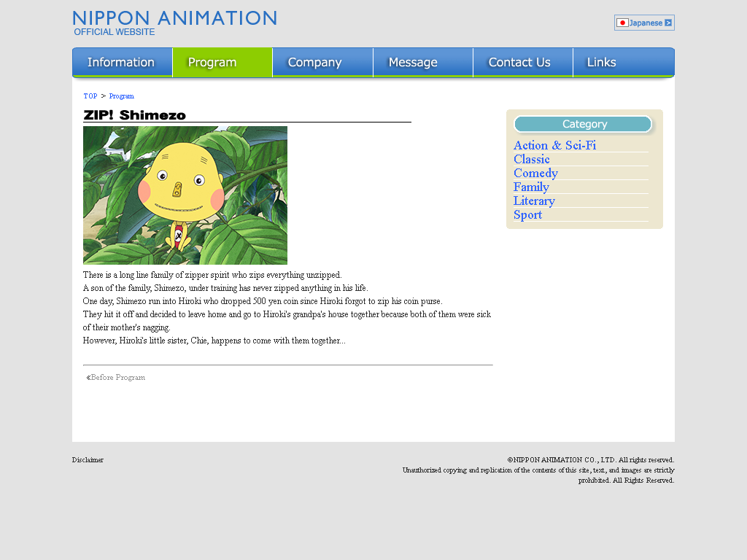Open the Links tab
Viewport: 747px width, 560px height.
pyautogui.click(x=624, y=63)
